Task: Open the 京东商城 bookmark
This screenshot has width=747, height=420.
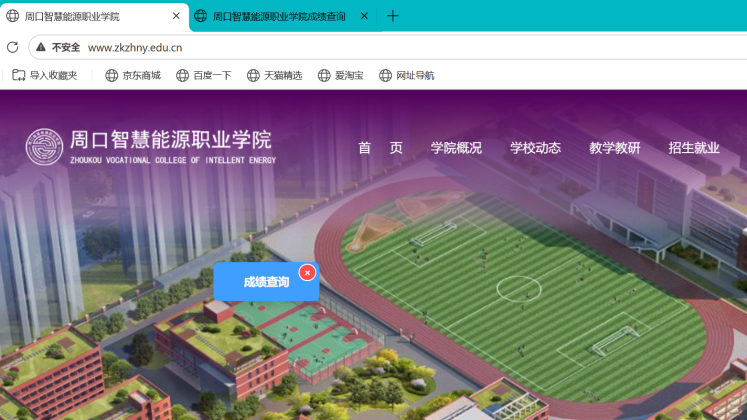Action: (133, 75)
